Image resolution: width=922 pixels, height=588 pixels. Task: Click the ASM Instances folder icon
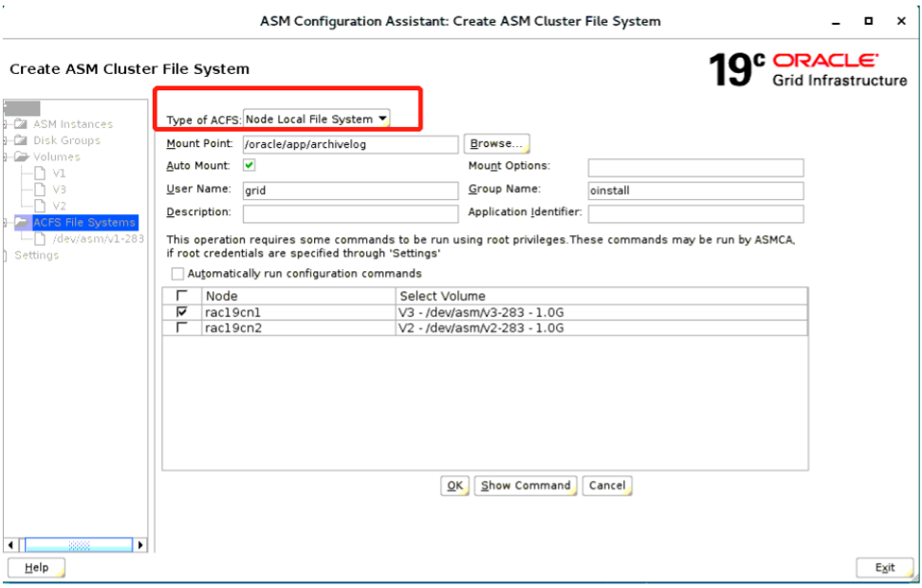pyautogui.click(x=19, y=123)
